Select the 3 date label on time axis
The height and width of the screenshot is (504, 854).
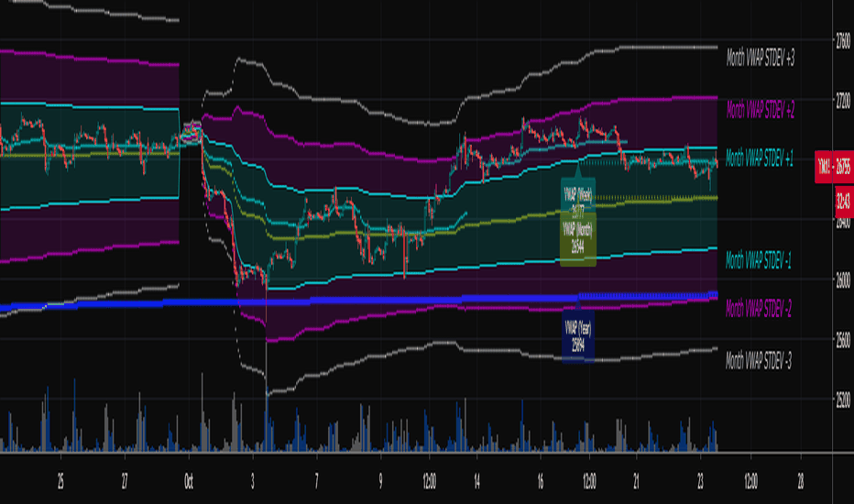point(253,481)
